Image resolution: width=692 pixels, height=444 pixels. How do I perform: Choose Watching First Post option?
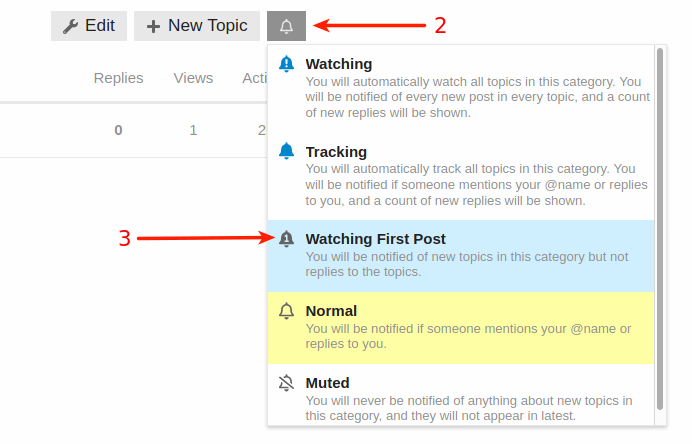click(461, 256)
